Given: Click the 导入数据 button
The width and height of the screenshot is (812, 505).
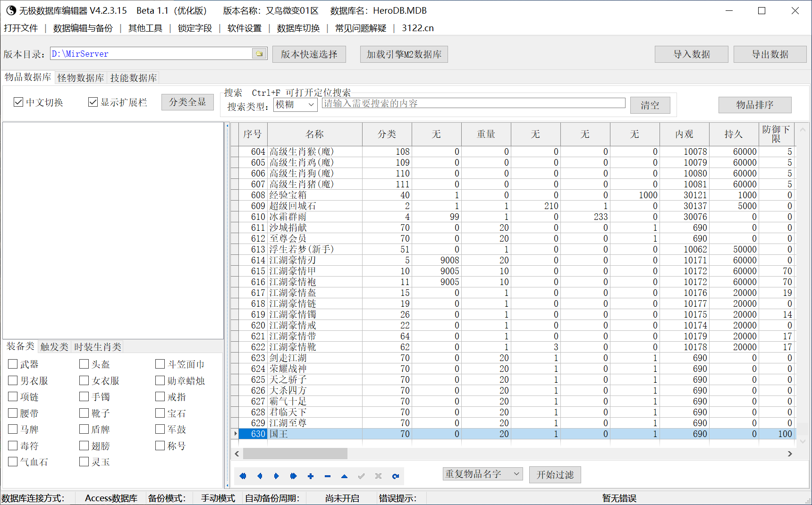Looking at the screenshot, I should pyautogui.click(x=692, y=54).
